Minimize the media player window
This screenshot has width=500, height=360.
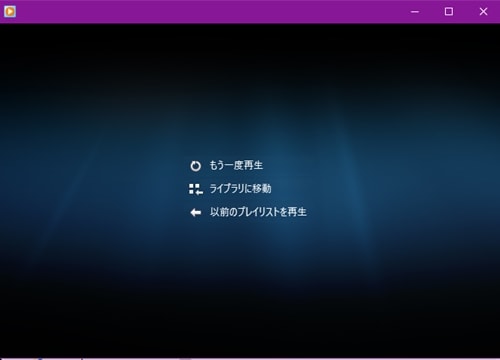[415, 12]
